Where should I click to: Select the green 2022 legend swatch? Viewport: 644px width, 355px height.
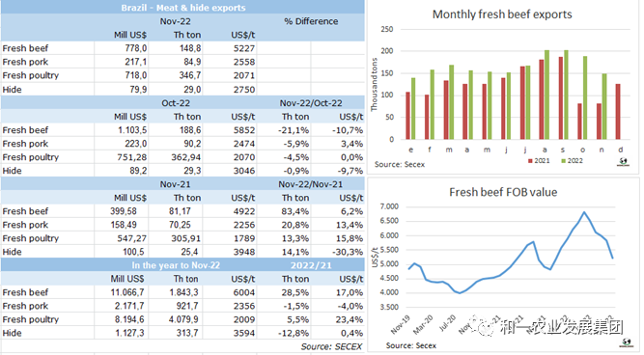click(x=564, y=161)
